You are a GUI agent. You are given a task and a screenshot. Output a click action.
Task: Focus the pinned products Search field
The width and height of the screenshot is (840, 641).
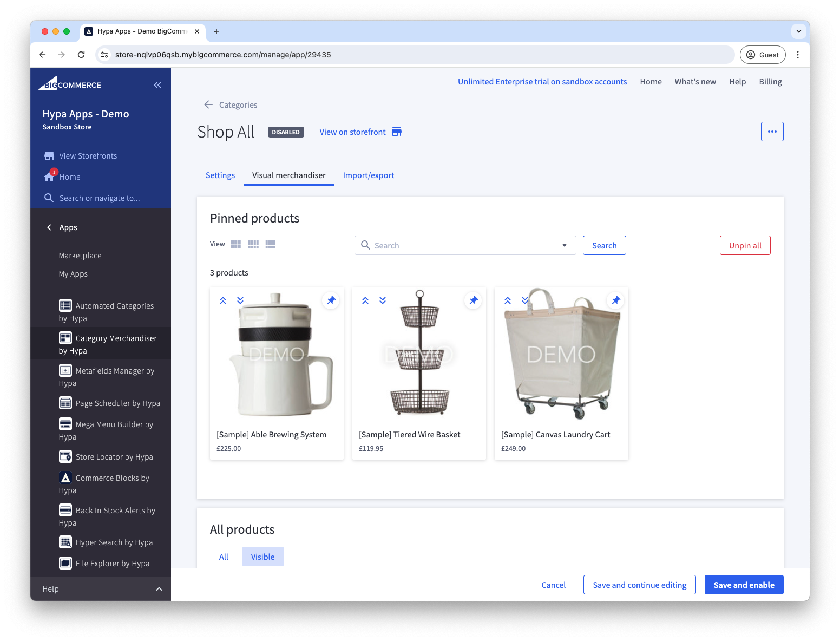[465, 245]
